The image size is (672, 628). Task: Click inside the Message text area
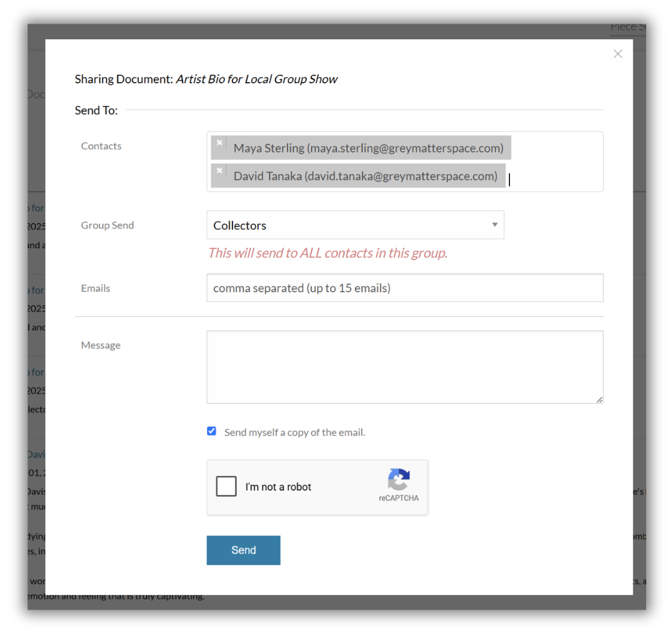click(405, 367)
